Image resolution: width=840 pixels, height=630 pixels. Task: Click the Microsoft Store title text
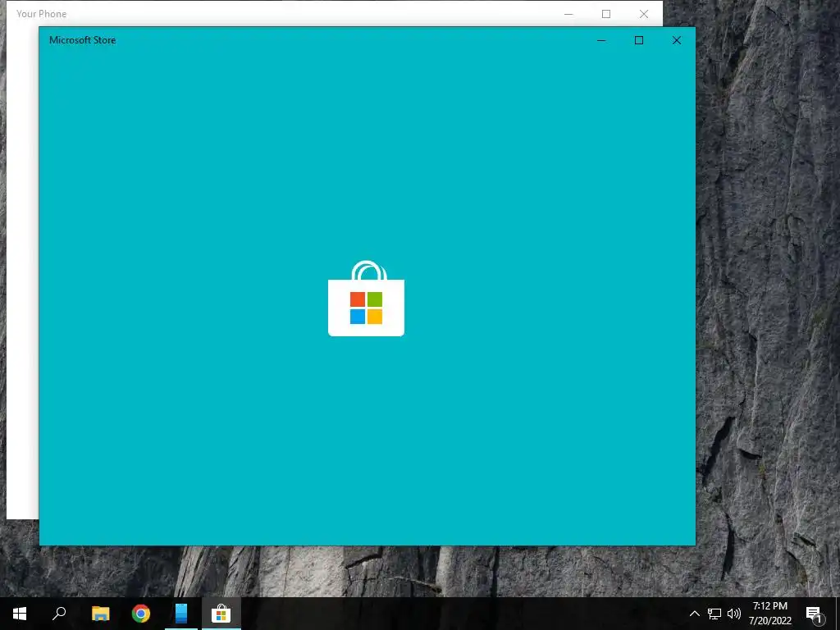(x=83, y=40)
